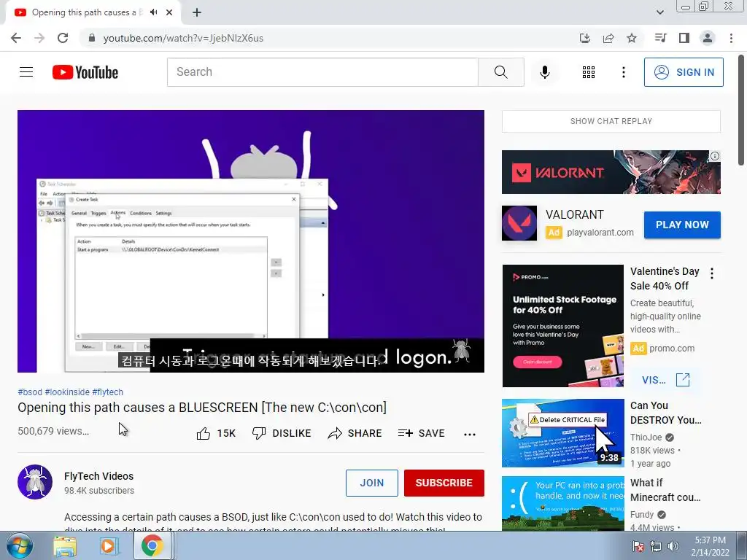Click the ad info icon on VALORANT banner
Screen dimensions: 747x560
click(x=715, y=156)
